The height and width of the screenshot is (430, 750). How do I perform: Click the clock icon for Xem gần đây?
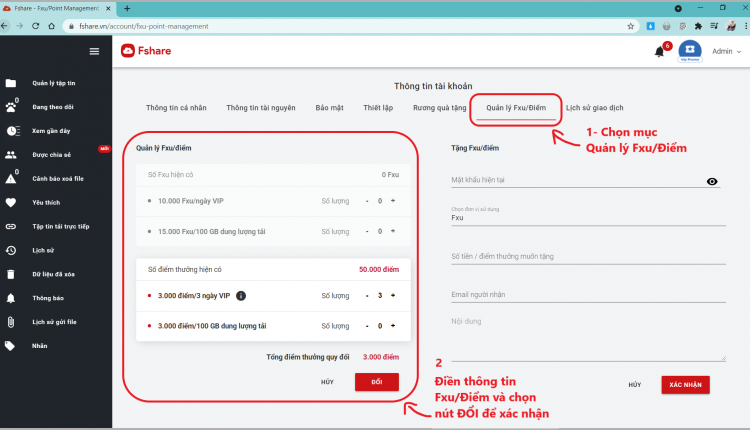coord(13,131)
